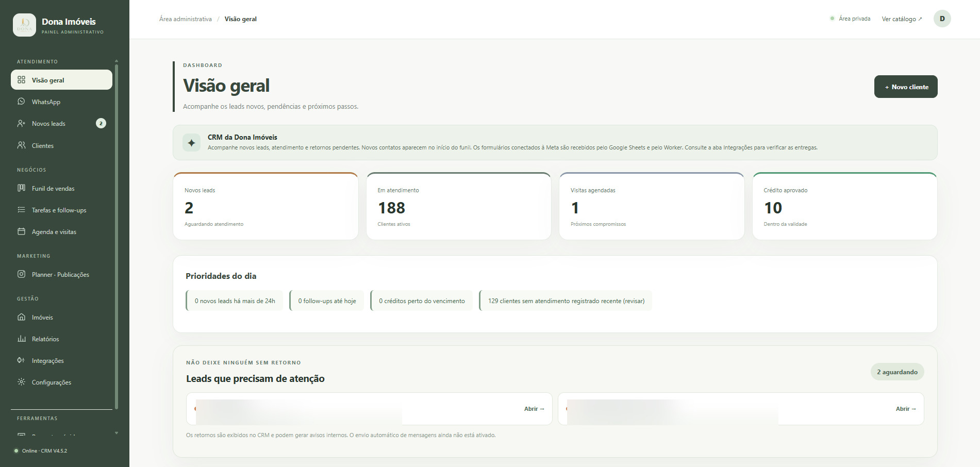Open Ver catálogo link
Screen dimensions: 980x467
pyautogui.click(x=902, y=19)
